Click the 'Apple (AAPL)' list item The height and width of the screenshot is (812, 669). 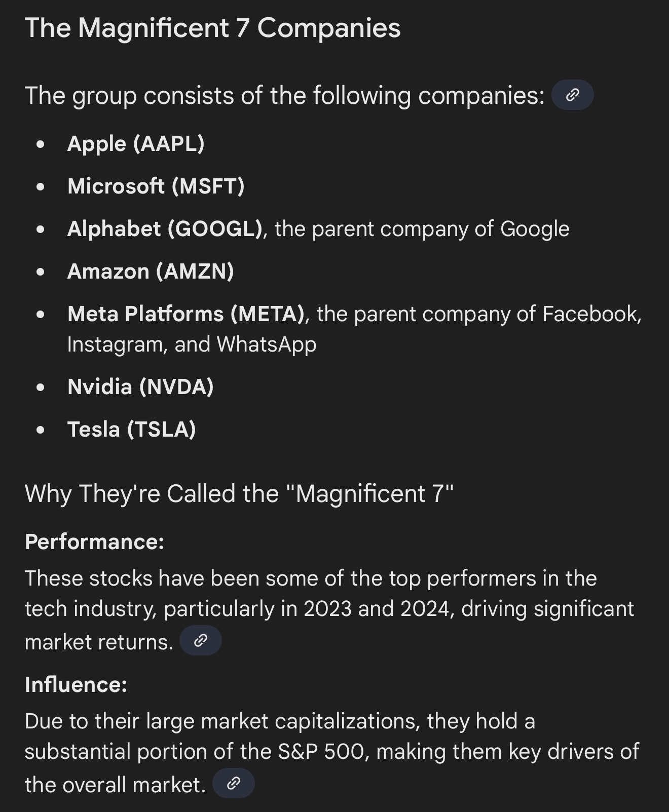tap(136, 143)
